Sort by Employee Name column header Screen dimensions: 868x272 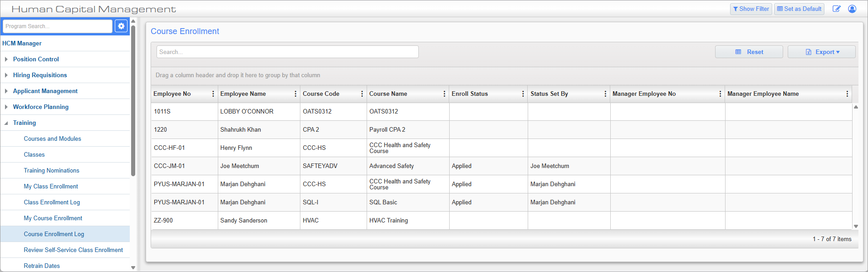click(x=243, y=94)
